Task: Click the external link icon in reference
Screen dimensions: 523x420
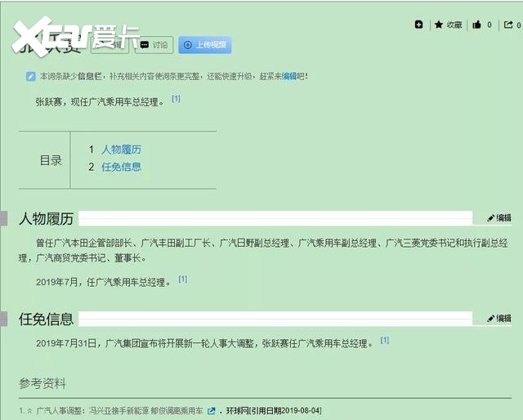Action: [x=212, y=411]
